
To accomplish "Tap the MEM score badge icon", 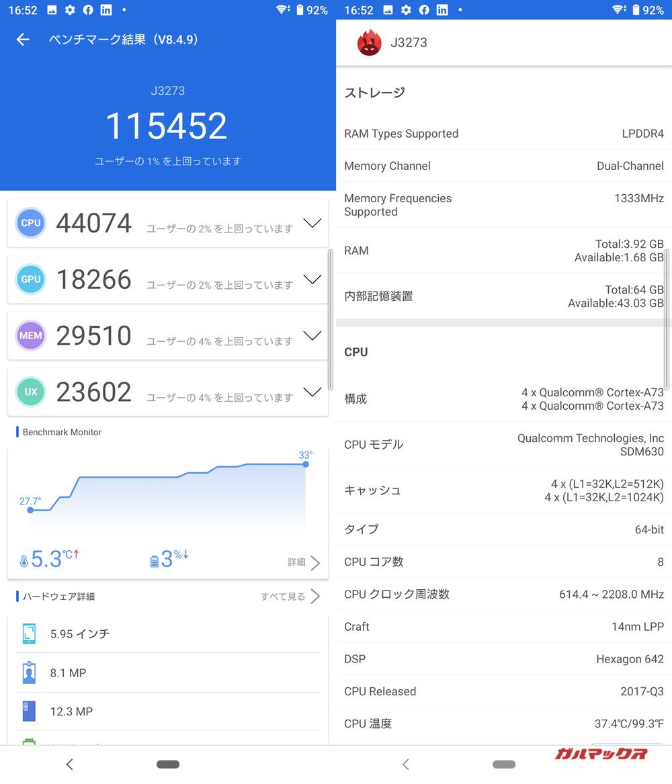I will tap(30, 336).
